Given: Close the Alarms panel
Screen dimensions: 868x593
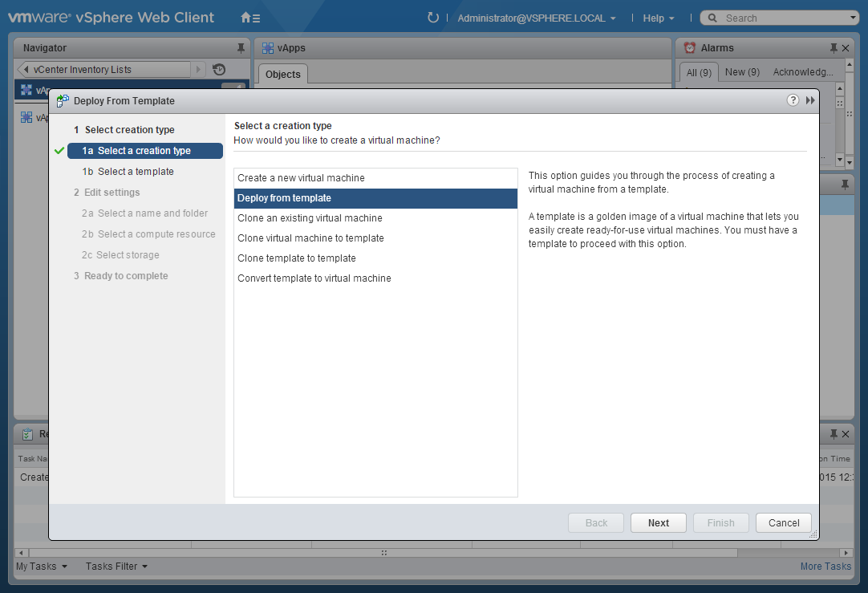Looking at the screenshot, I should [846, 48].
